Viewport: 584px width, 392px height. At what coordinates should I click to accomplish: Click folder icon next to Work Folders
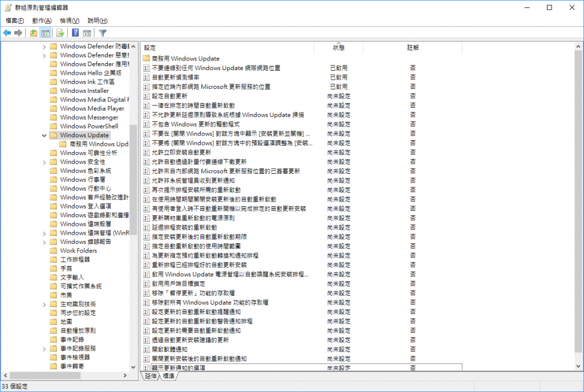54,251
